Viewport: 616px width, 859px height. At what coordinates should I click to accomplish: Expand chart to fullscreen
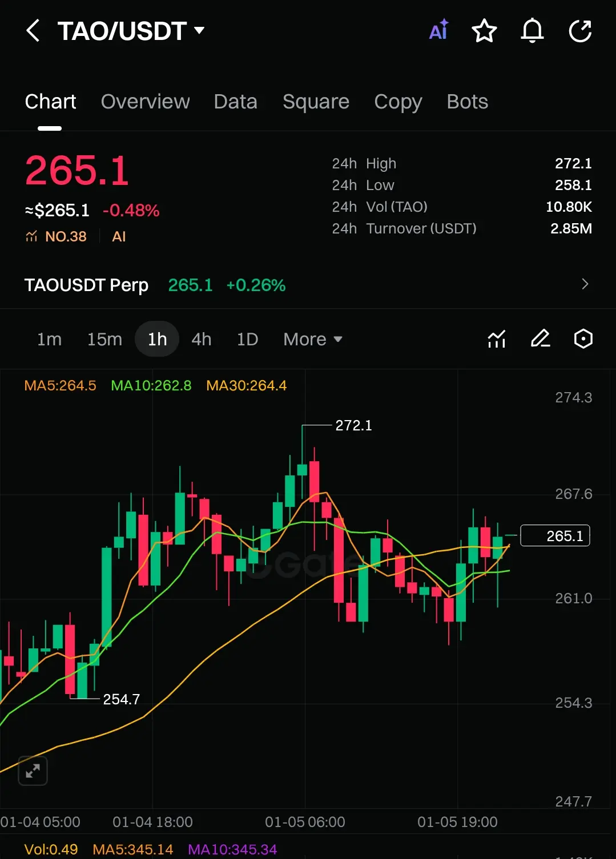click(x=33, y=771)
